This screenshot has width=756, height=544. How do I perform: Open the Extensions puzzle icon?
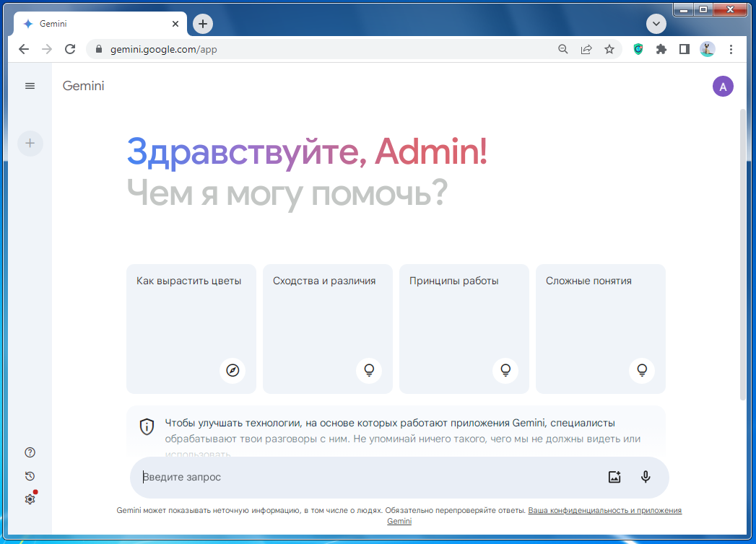click(661, 49)
